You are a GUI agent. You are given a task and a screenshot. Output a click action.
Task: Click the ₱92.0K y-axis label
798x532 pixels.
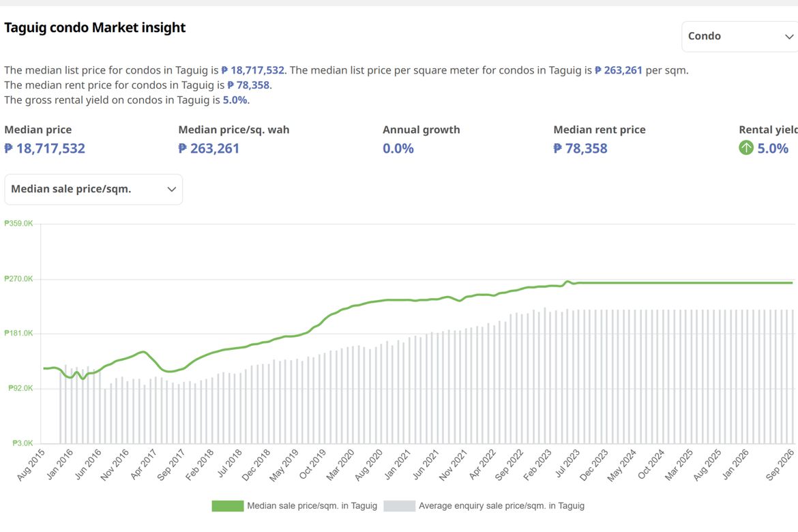pos(21,389)
